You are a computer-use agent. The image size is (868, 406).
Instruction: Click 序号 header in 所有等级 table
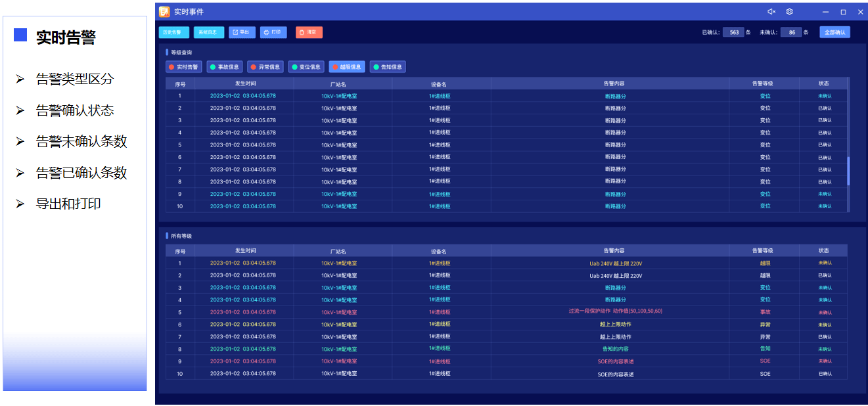[x=180, y=251]
